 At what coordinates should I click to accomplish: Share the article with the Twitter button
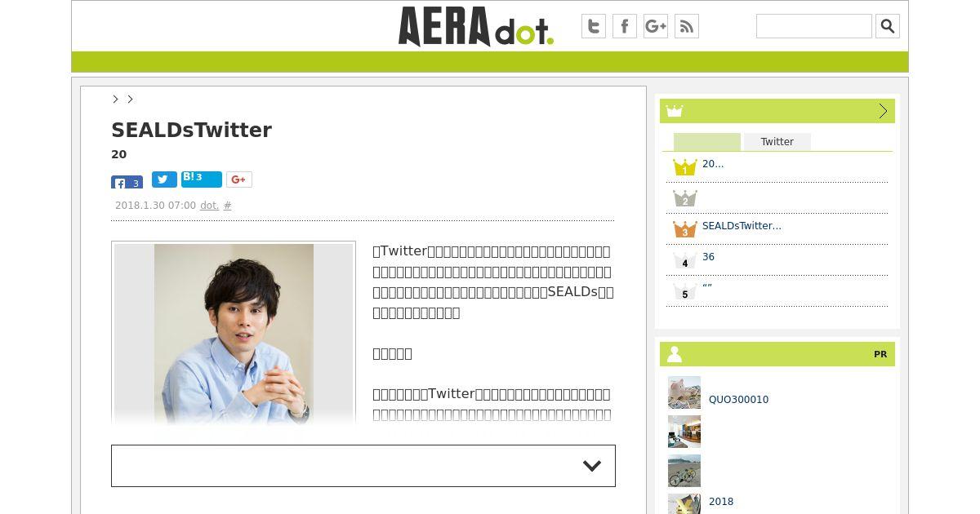[164, 179]
